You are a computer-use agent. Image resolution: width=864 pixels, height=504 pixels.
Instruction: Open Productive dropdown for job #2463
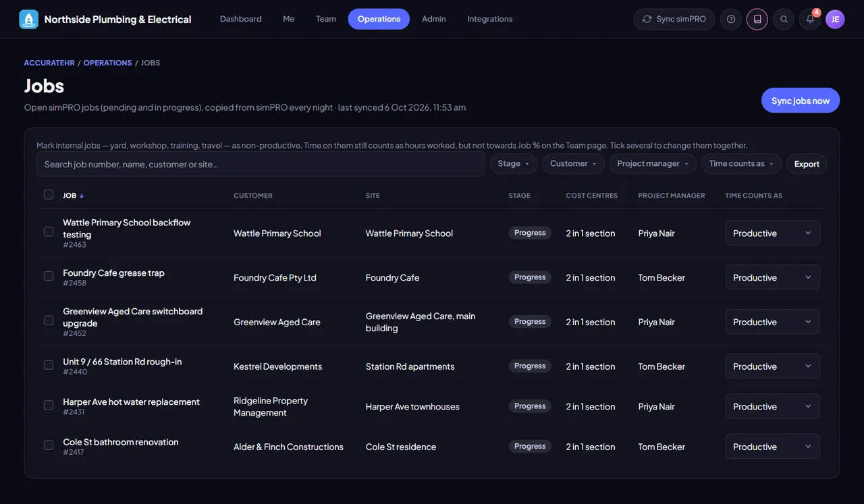(x=772, y=233)
